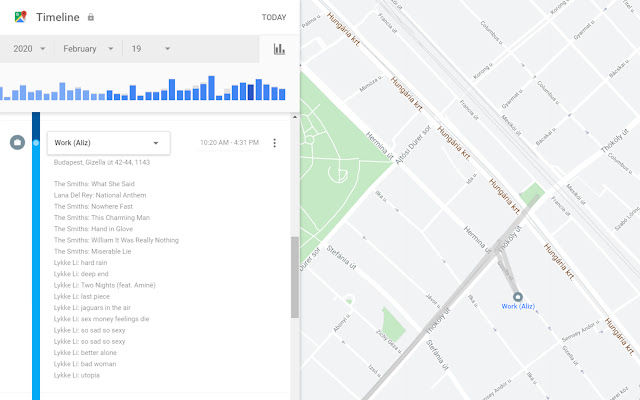Expand the Work (Aliz) place dropdown
The width and height of the screenshot is (640, 400).
pyautogui.click(x=109, y=143)
